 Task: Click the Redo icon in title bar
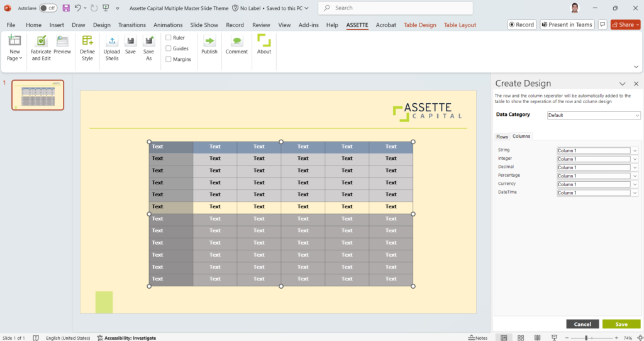[x=94, y=8]
